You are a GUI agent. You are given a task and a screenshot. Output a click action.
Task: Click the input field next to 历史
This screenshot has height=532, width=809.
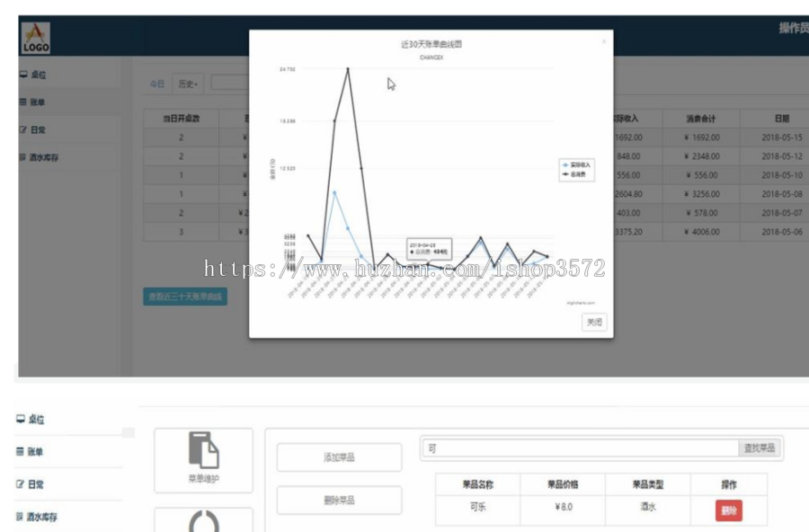[x=229, y=83]
